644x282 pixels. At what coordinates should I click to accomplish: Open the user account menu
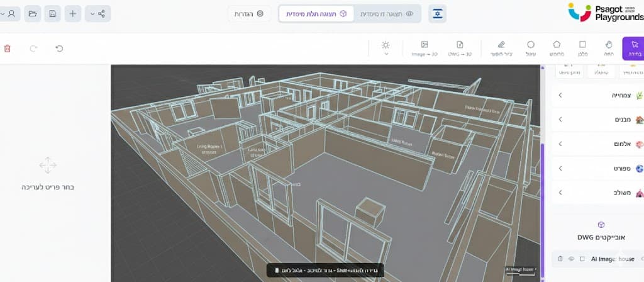point(9,14)
